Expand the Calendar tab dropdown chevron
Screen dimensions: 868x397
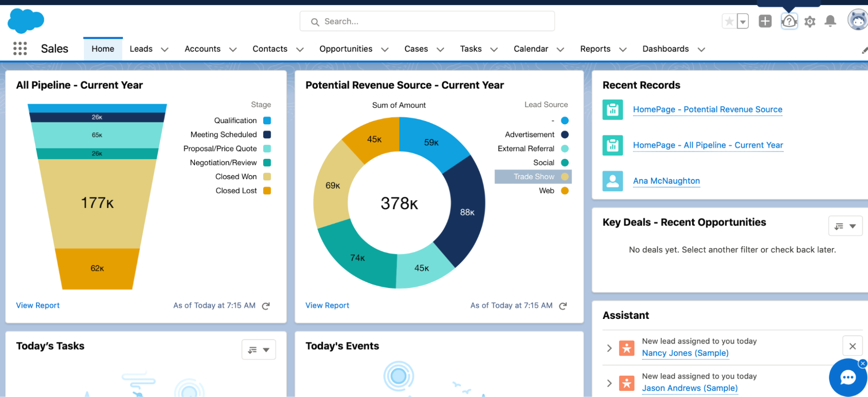pos(560,50)
